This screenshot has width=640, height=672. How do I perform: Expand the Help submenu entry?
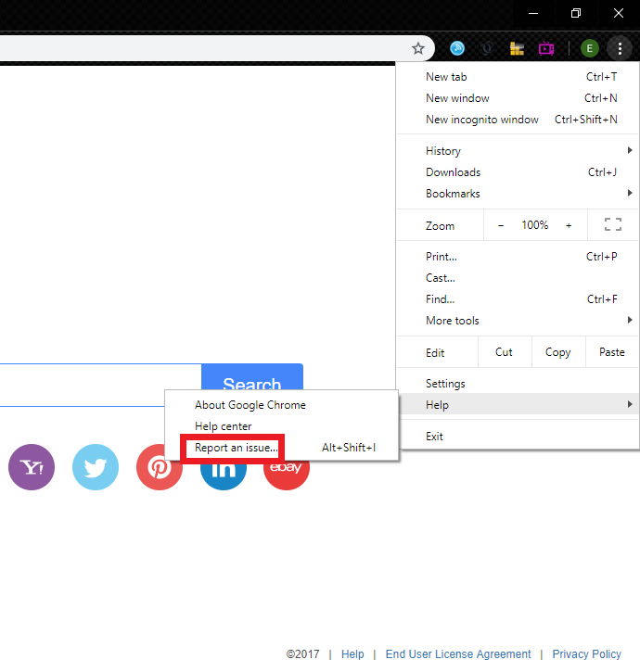[x=518, y=404]
